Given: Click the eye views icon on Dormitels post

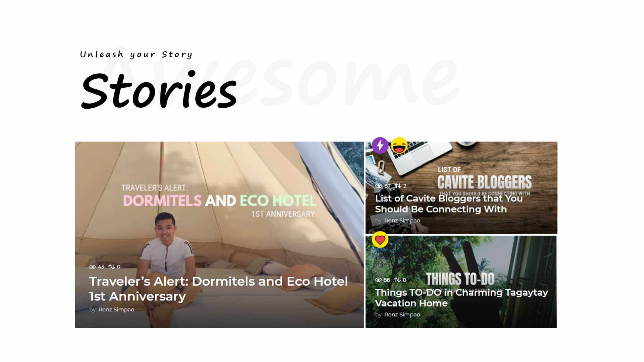Looking at the screenshot, I should [92, 267].
